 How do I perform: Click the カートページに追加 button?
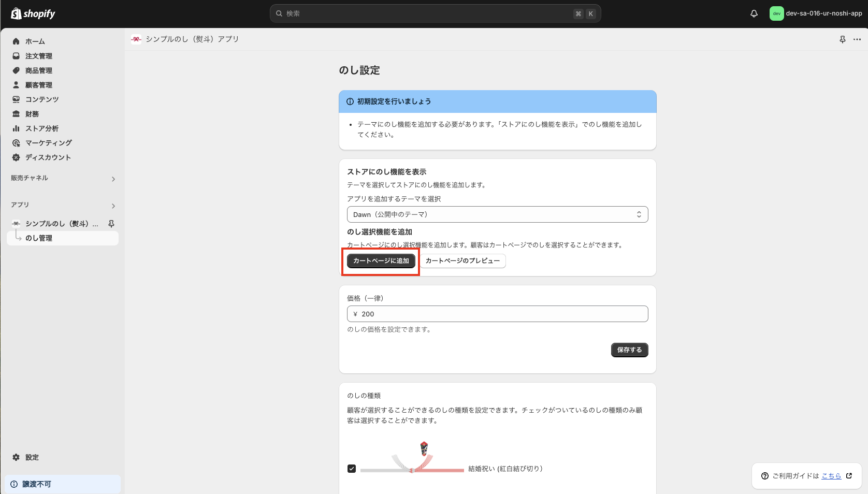[381, 261]
